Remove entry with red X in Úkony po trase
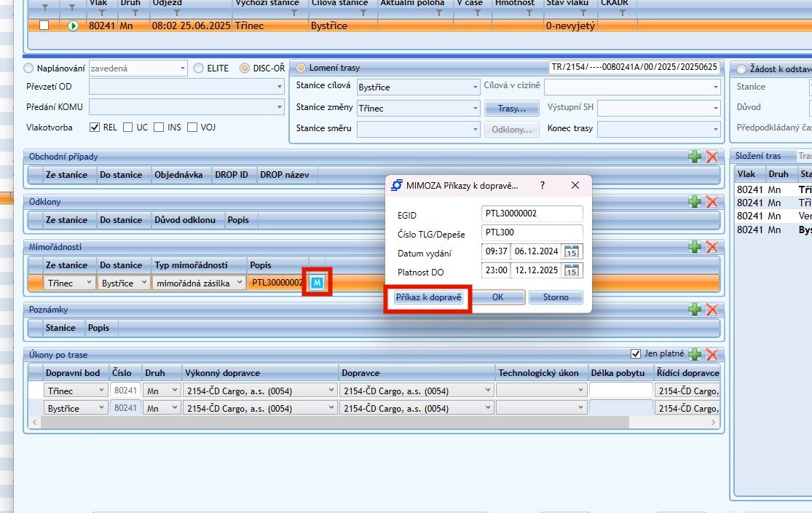Screen dimensions: 812x513 tap(712, 354)
